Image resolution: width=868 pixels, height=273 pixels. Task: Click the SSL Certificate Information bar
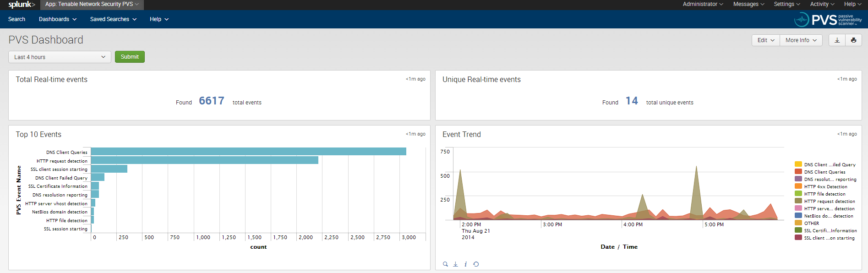[x=95, y=186]
